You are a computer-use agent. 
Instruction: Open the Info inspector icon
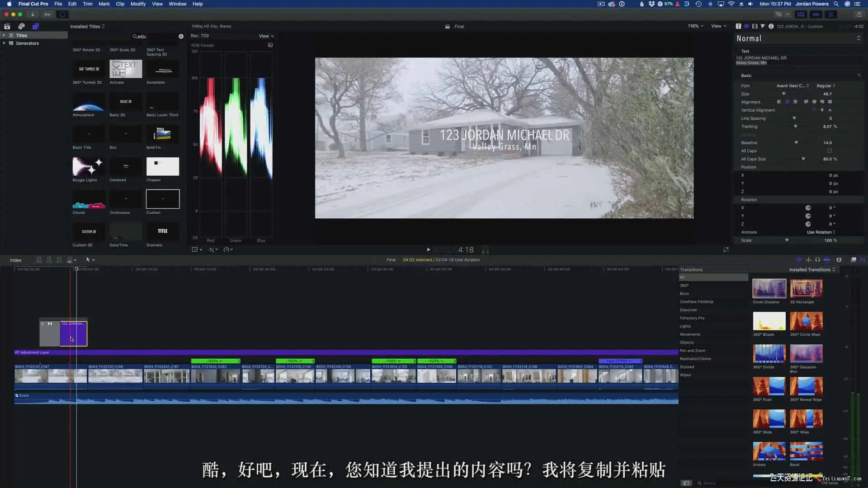(x=771, y=26)
